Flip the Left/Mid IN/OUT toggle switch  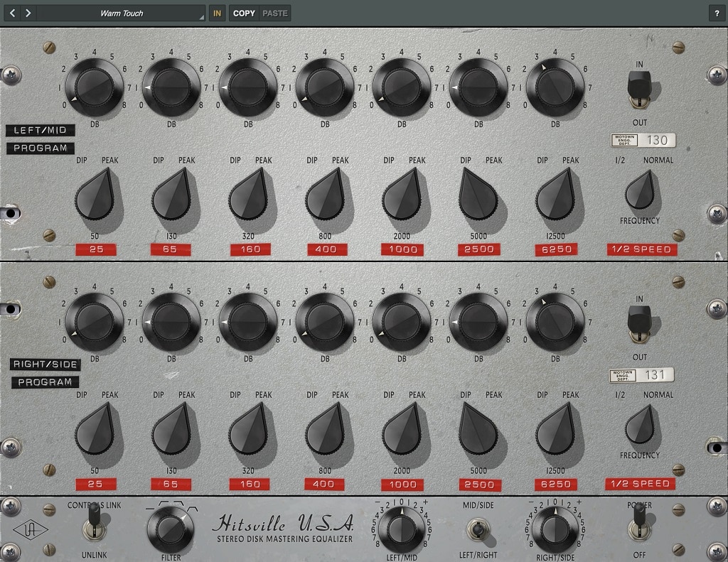pyautogui.click(x=639, y=89)
